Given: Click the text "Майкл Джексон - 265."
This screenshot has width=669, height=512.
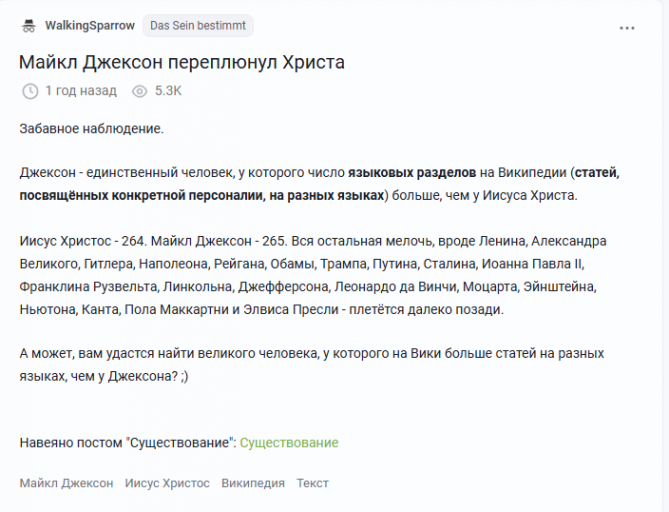Looking at the screenshot, I should [219, 241].
